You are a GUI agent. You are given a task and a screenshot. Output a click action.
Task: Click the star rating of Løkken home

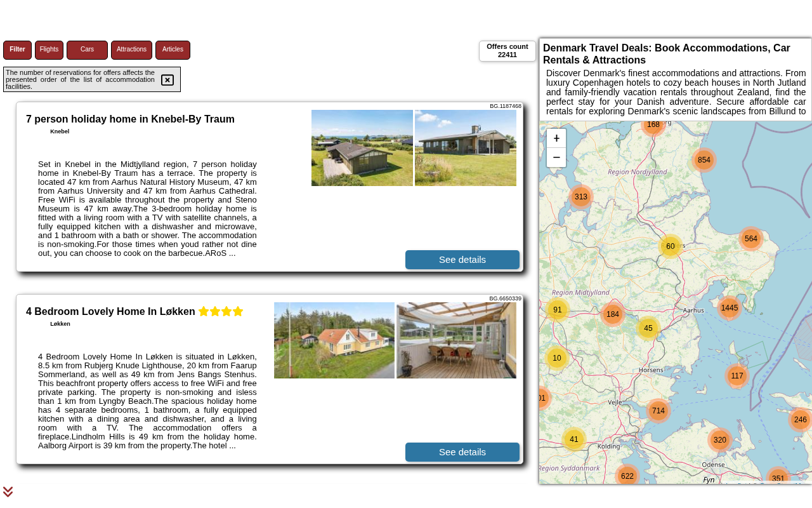pos(221,311)
